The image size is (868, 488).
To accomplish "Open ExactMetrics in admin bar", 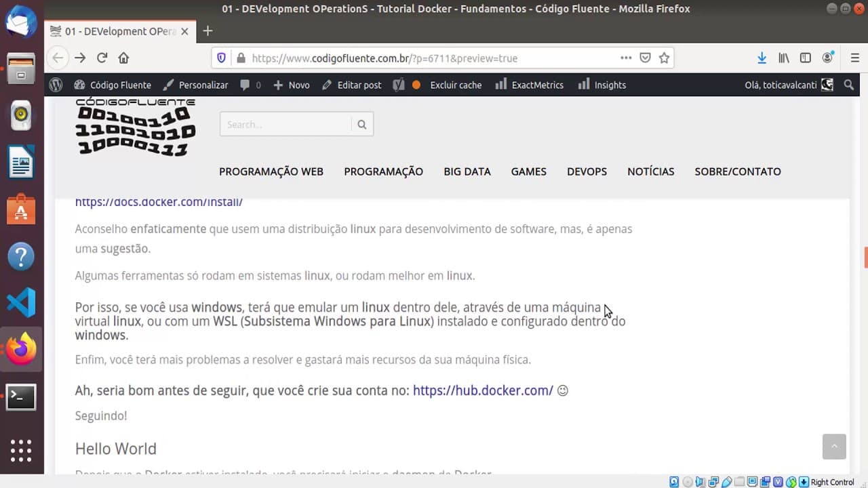I will (x=530, y=85).
